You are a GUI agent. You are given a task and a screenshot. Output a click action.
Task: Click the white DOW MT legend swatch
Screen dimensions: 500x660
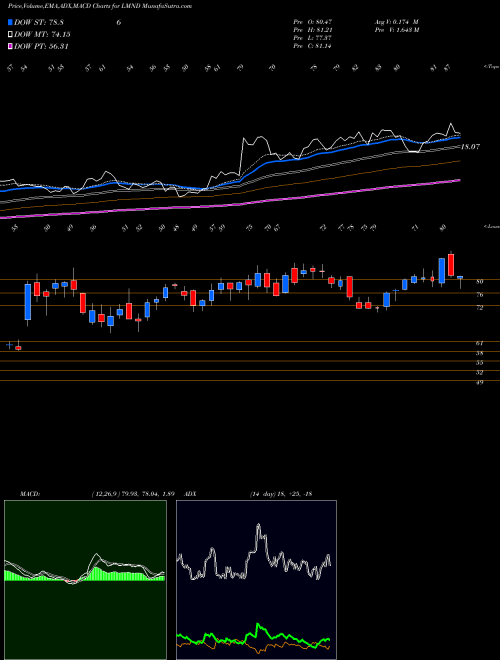pos(10,35)
